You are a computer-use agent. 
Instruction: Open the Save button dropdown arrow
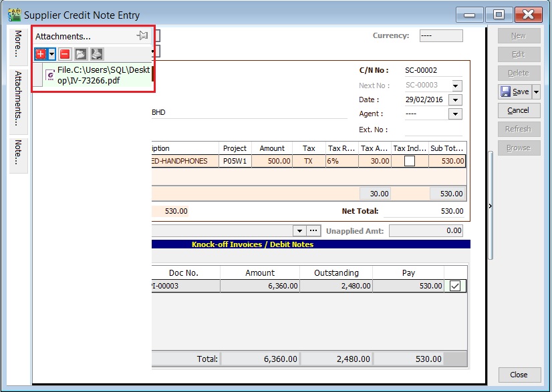[x=535, y=91]
